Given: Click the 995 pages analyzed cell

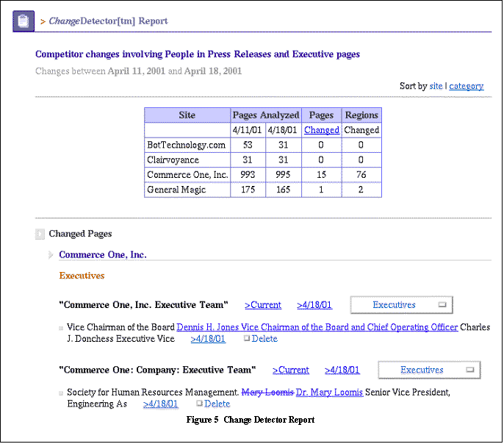Looking at the screenshot, I should (283, 174).
